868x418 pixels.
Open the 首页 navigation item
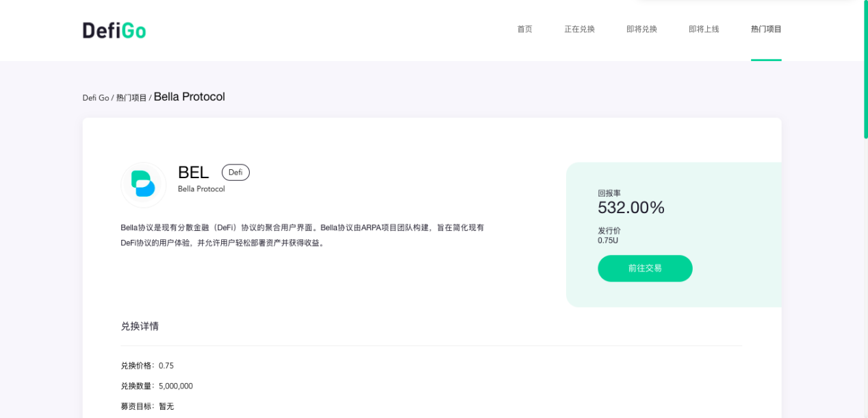[x=524, y=29]
